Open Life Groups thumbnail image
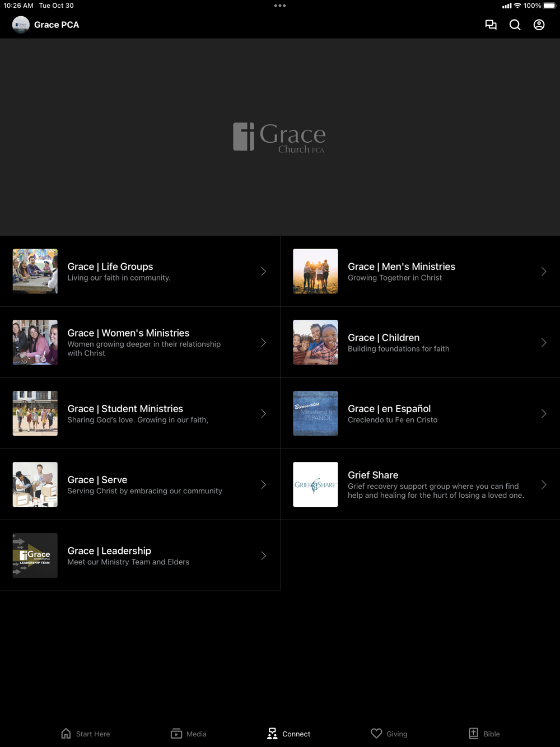This screenshot has width=560, height=747. [x=35, y=271]
